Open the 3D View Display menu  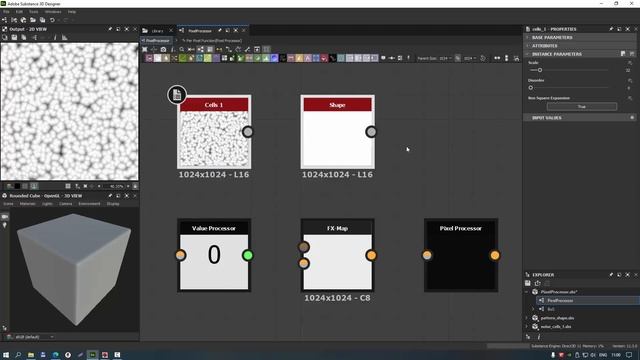click(113, 204)
